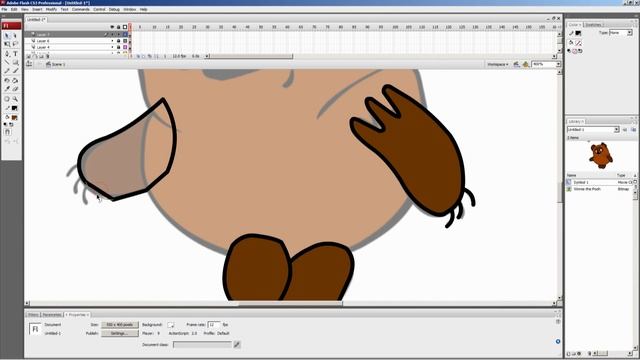Open toolbox stroke color swatch
This screenshot has height=360, width=640.
(x=14, y=108)
